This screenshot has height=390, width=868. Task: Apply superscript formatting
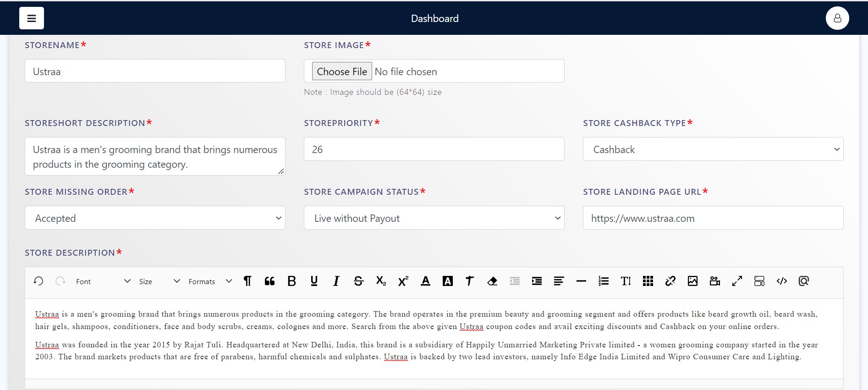(x=403, y=281)
